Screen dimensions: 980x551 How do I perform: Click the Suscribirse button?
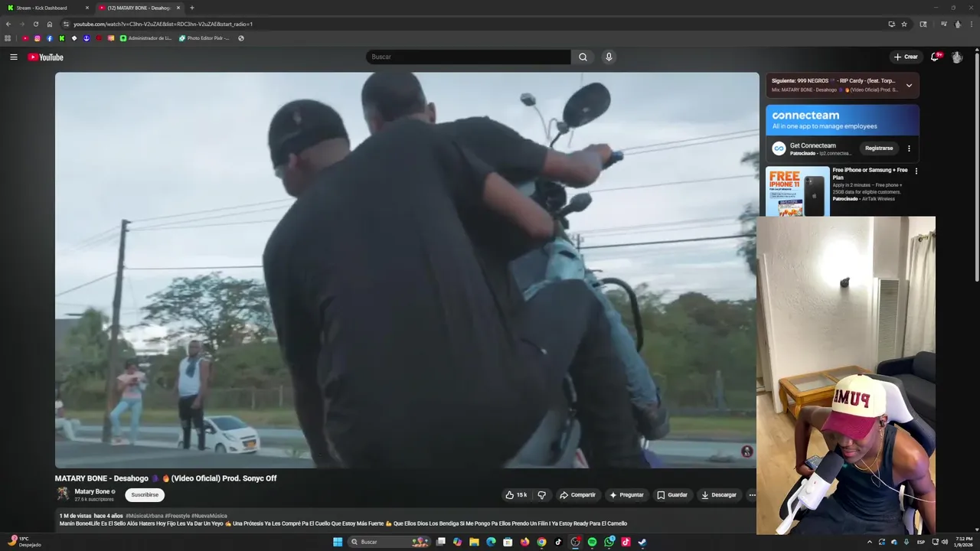[x=145, y=495]
